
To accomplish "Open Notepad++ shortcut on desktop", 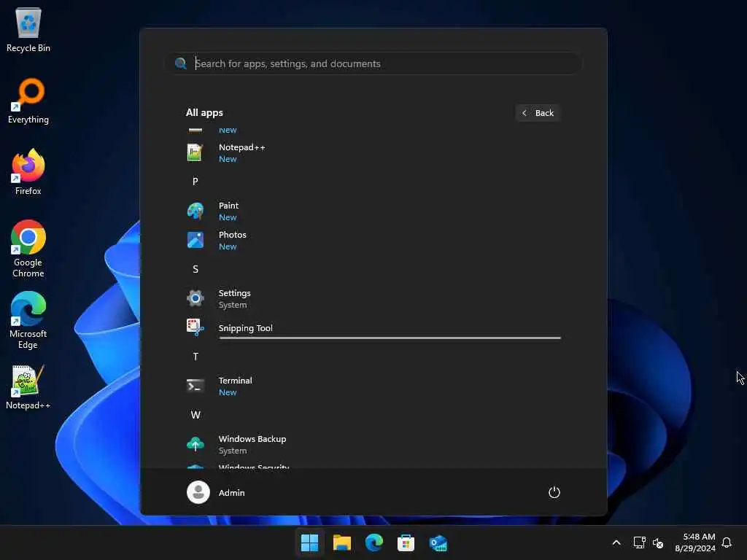I will click(28, 386).
